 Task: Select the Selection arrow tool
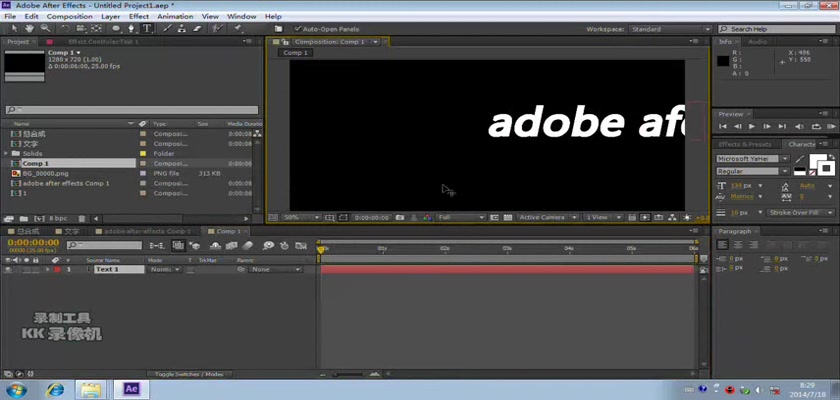[14, 28]
